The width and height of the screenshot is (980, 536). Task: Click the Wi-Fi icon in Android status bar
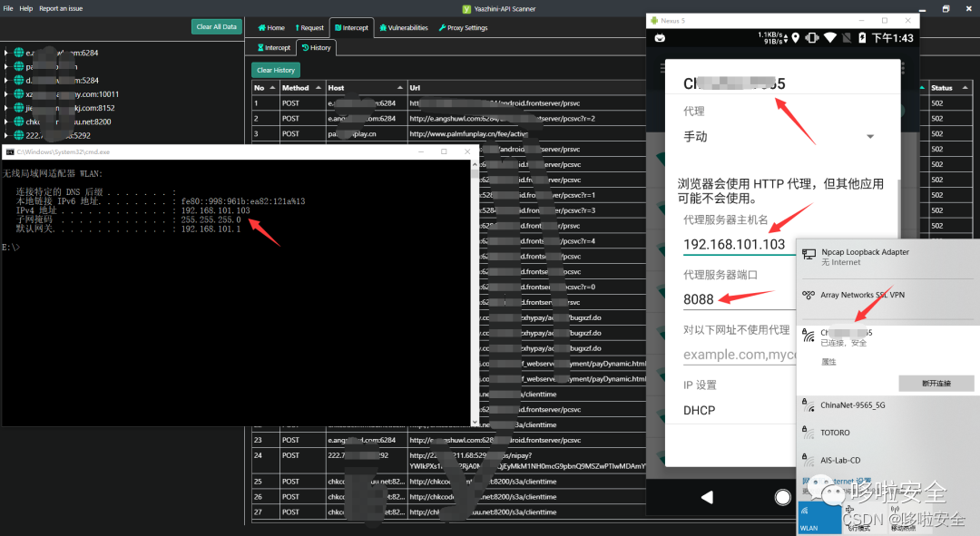click(828, 37)
